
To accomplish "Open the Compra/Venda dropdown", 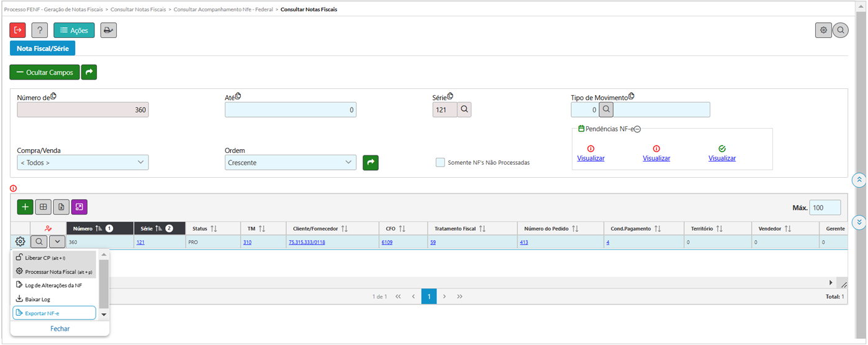I will (x=83, y=163).
